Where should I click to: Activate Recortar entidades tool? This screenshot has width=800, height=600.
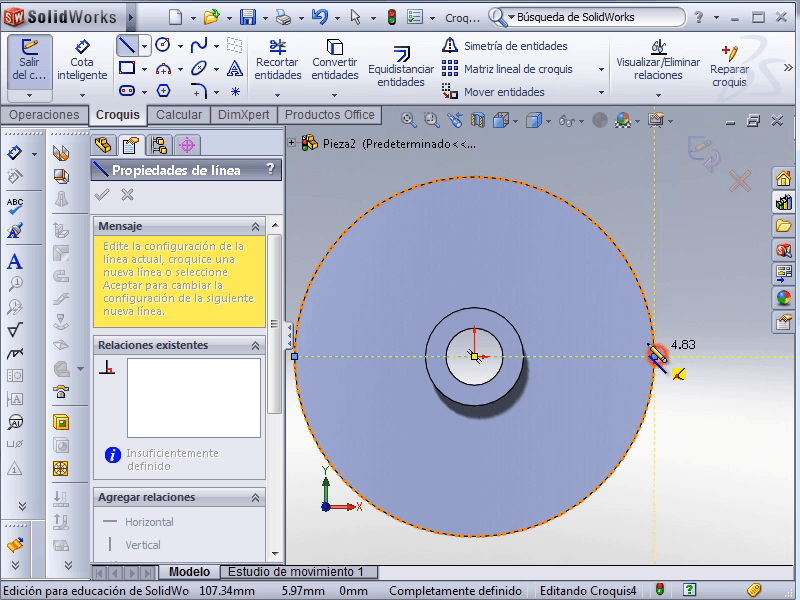point(277,60)
